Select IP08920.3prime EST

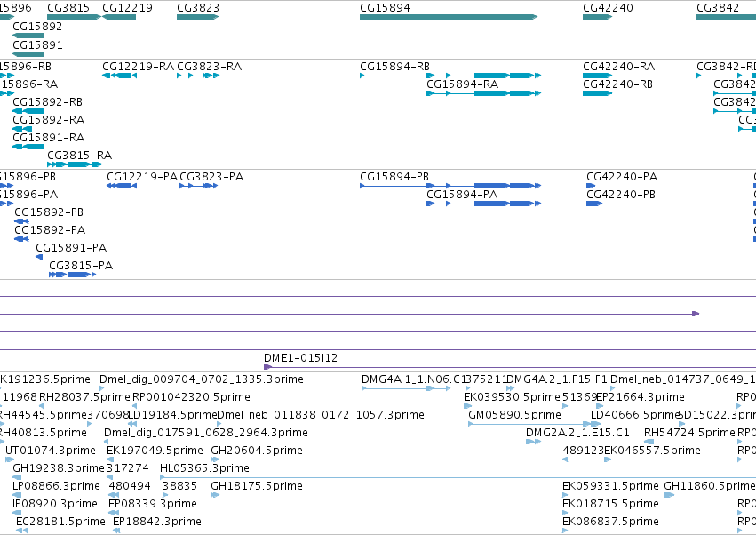[x=17, y=513]
